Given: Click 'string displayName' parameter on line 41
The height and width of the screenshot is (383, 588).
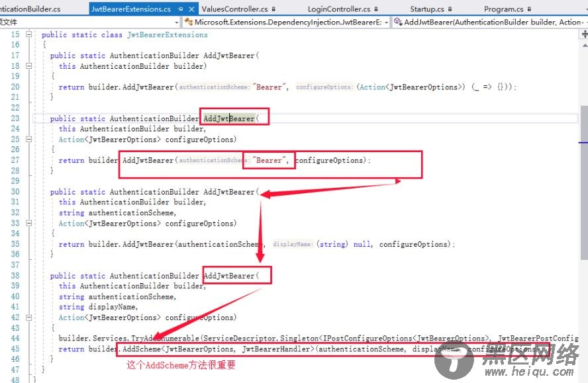Looking at the screenshot, I should (98, 307).
